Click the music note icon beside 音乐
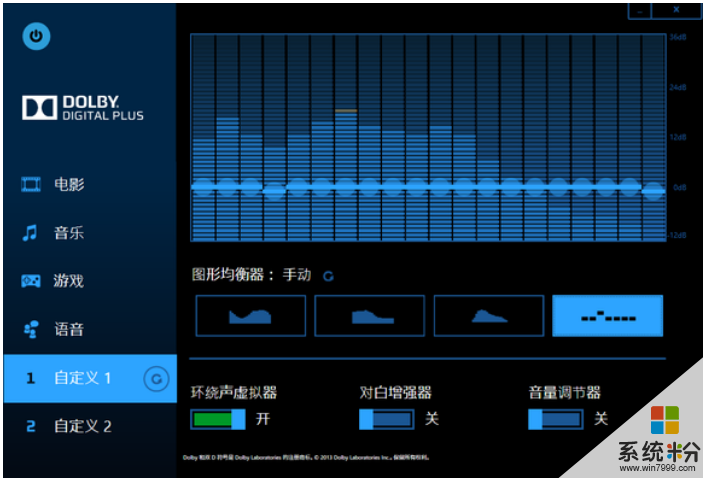 pyautogui.click(x=30, y=233)
